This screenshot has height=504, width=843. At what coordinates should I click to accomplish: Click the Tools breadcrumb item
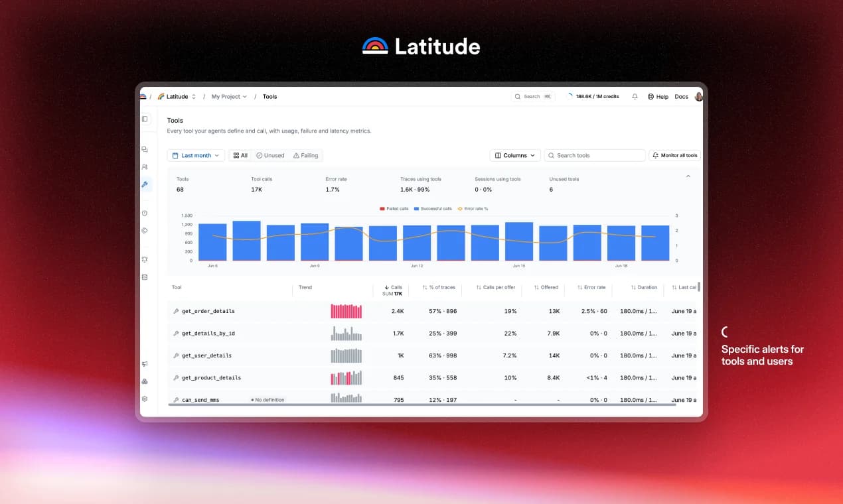click(x=269, y=96)
